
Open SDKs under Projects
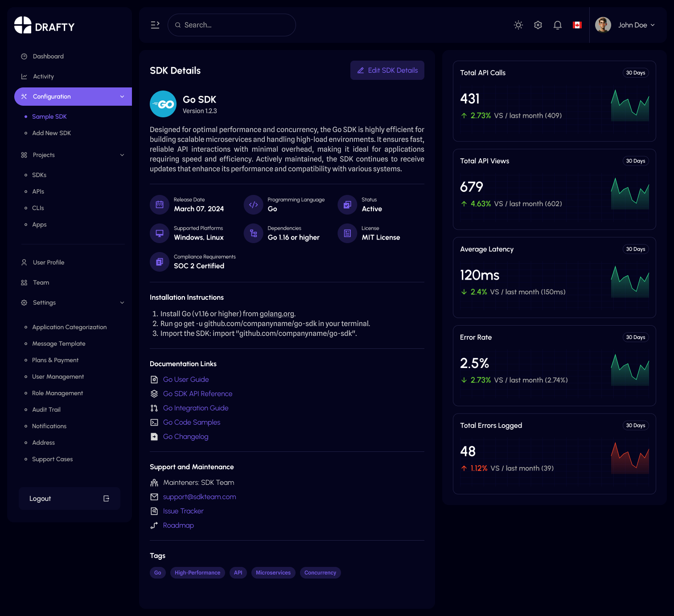coord(39,175)
